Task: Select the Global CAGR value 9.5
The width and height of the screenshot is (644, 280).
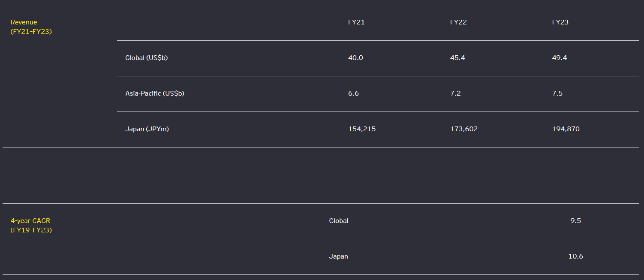Action: coord(575,221)
